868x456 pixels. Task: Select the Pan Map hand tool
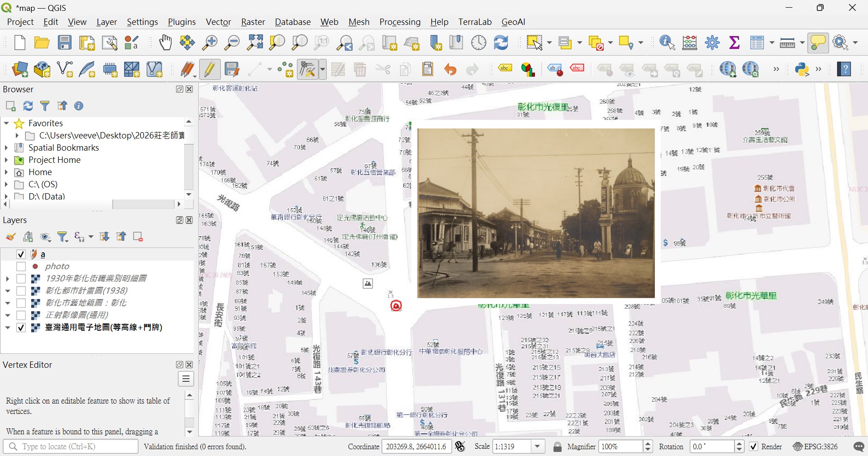(165, 43)
